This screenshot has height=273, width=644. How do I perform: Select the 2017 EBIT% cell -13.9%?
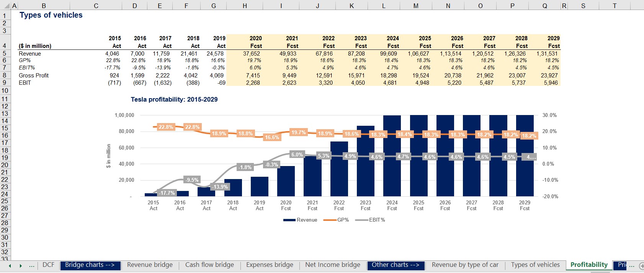163,68
